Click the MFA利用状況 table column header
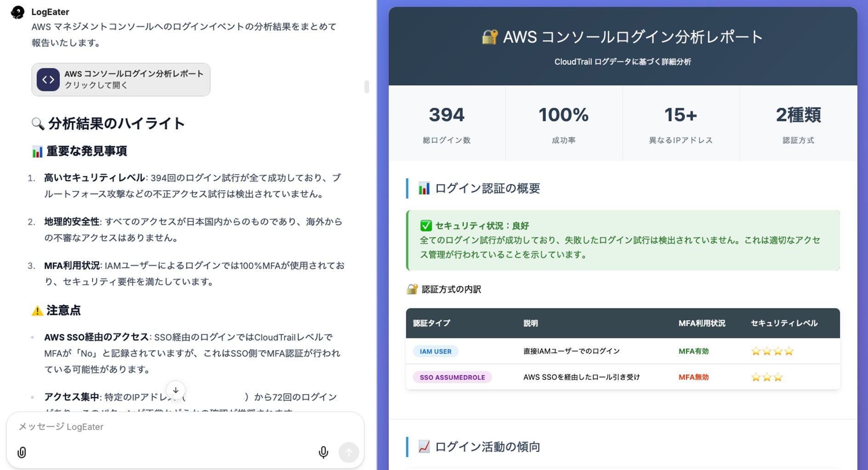 [702, 323]
